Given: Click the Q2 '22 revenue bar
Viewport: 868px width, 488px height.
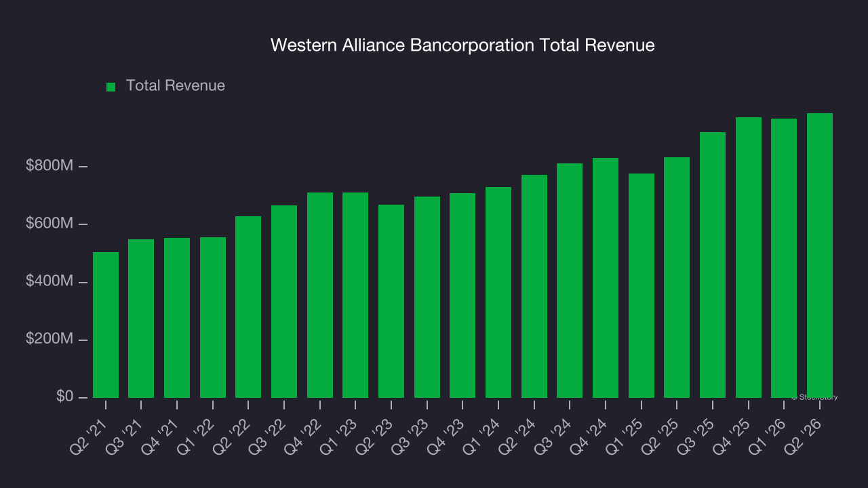Looking at the screenshot, I should (x=248, y=307).
